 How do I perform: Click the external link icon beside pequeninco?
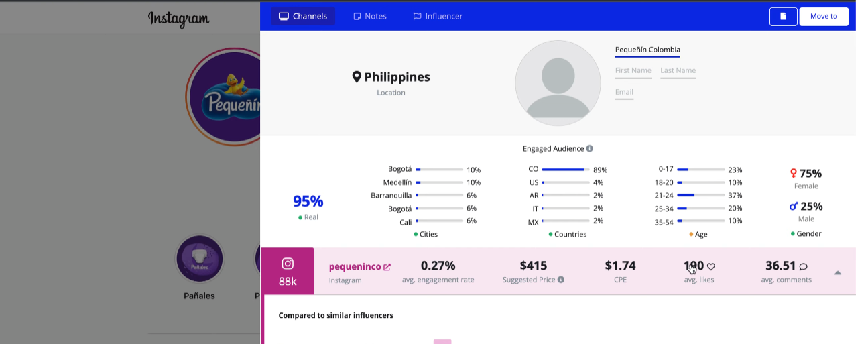(387, 267)
